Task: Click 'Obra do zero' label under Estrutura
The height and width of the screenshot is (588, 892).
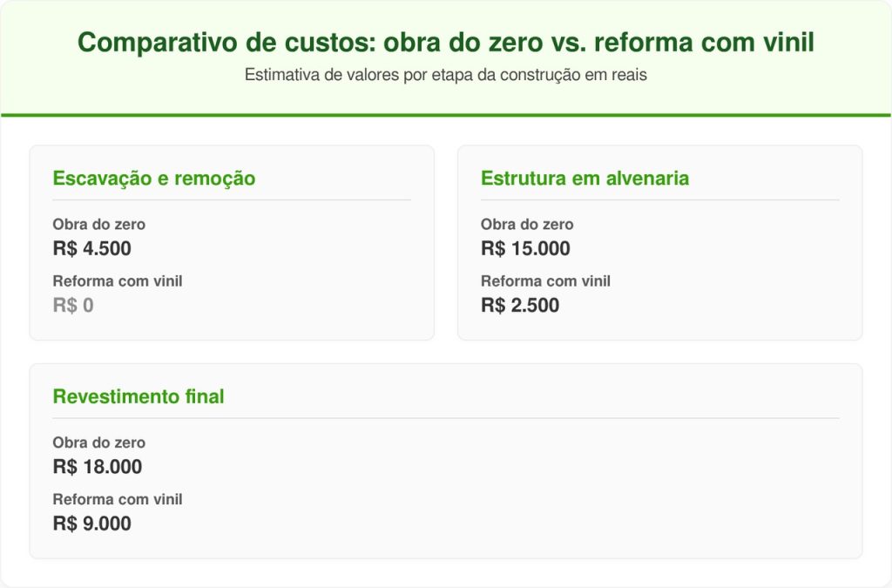Action: point(527,225)
